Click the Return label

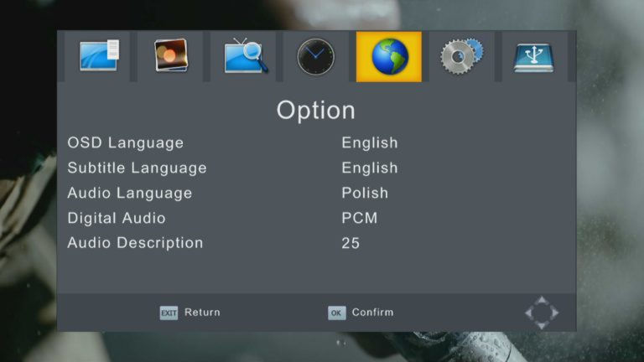pos(202,313)
